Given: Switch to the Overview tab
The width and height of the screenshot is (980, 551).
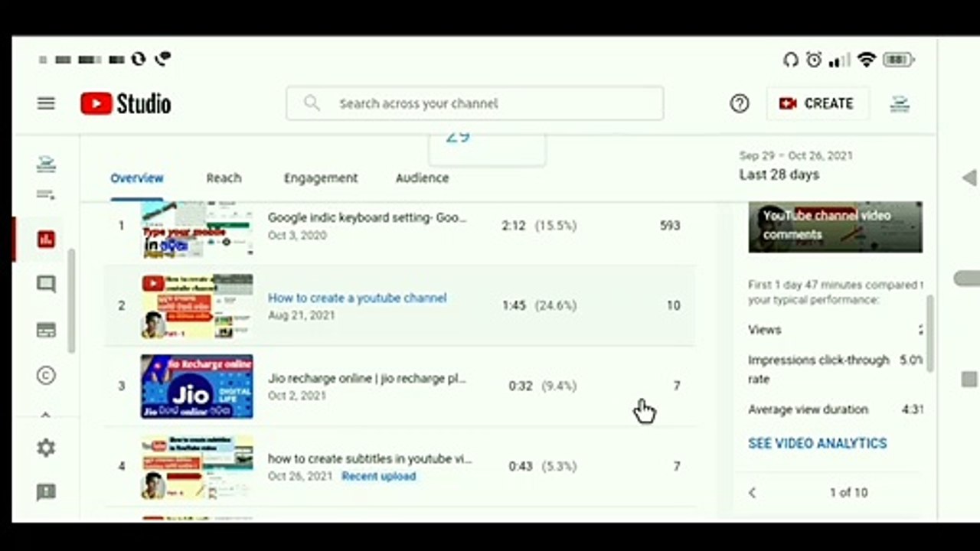Looking at the screenshot, I should click(137, 178).
